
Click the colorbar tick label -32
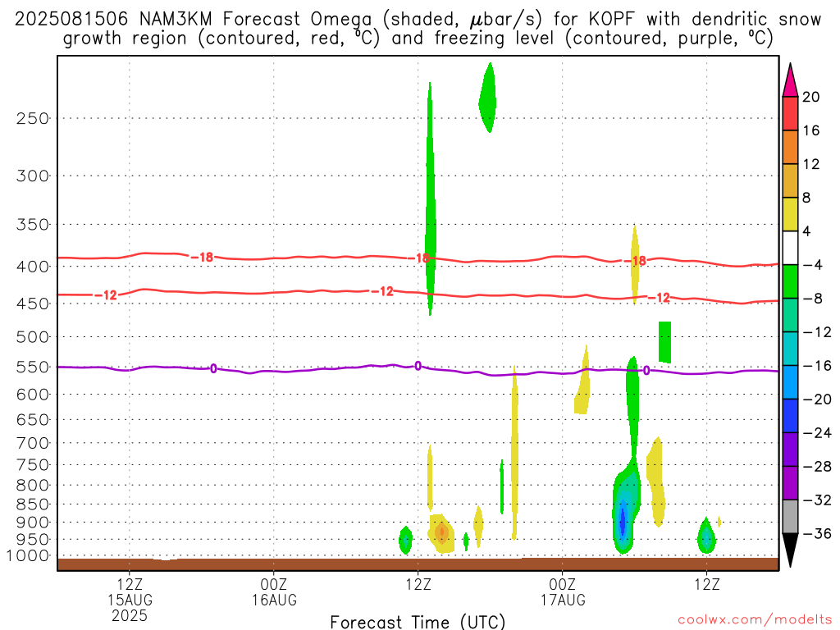tap(817, 500)
